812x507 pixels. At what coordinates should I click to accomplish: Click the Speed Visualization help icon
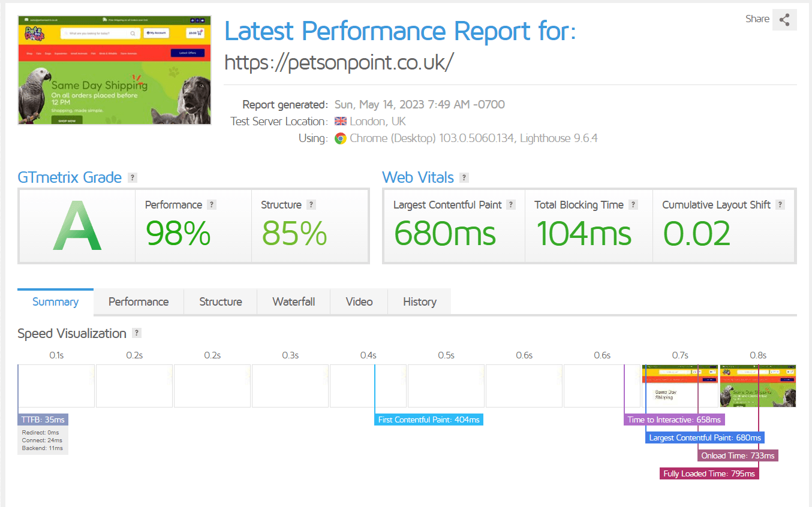click(137, 333)
